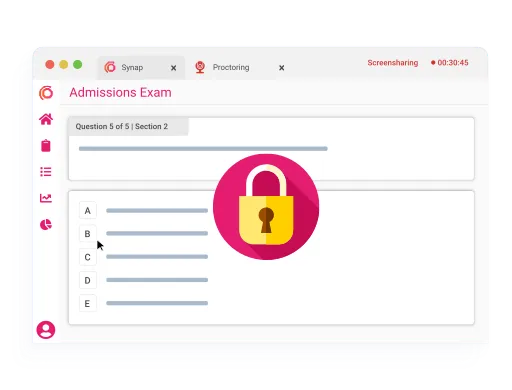Click the large padlock icon
This screenshot has width=512, height=390.
(266, 207)
